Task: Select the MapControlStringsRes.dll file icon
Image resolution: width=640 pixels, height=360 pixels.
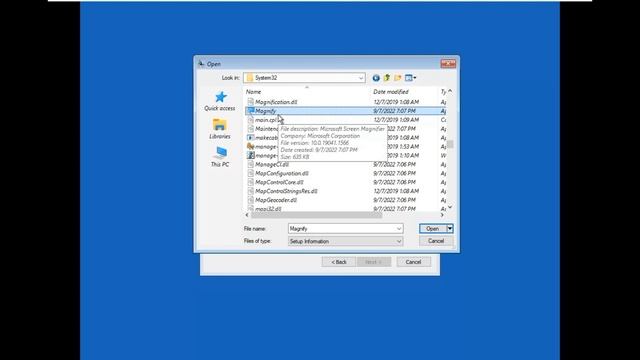Action: (251, 191)
